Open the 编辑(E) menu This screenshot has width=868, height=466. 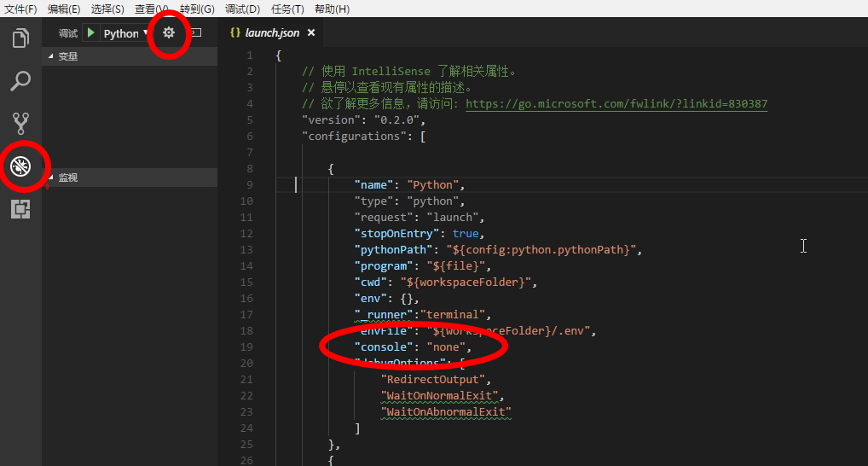click(x=64, y=9)
